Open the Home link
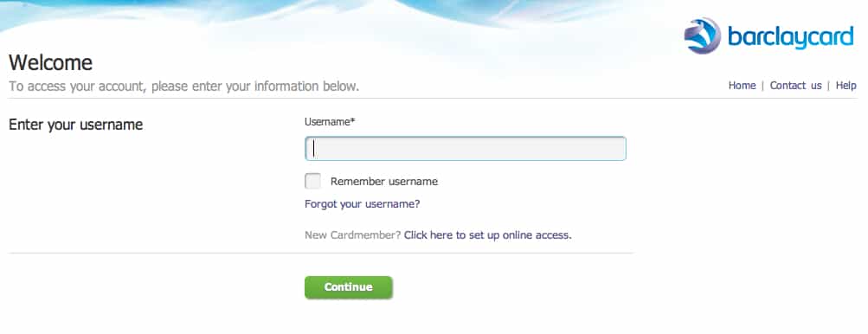This screenshot has width=868, height=334. pyautogui.click(x=742, y=86)
